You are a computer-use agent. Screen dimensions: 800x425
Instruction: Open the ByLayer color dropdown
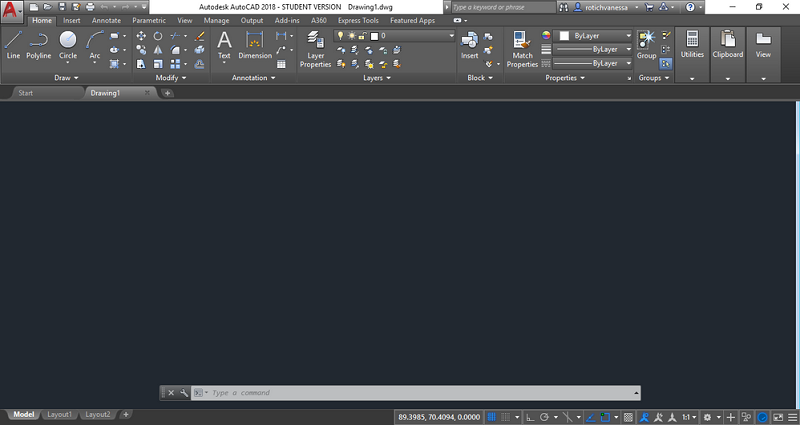[597, 36]
